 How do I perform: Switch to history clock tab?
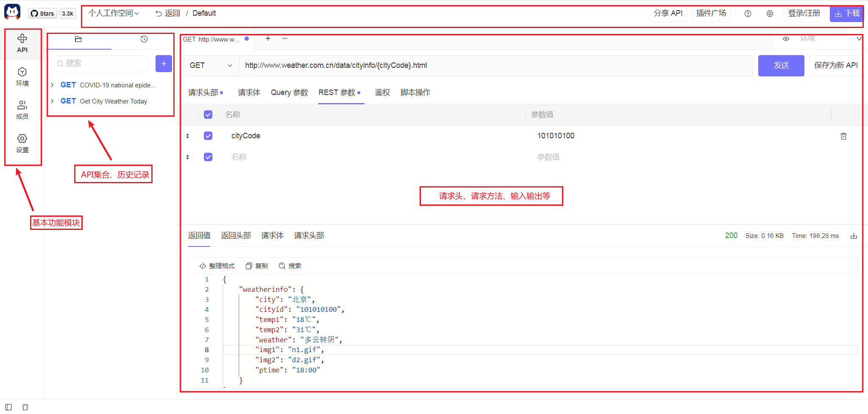coord(144,39)
